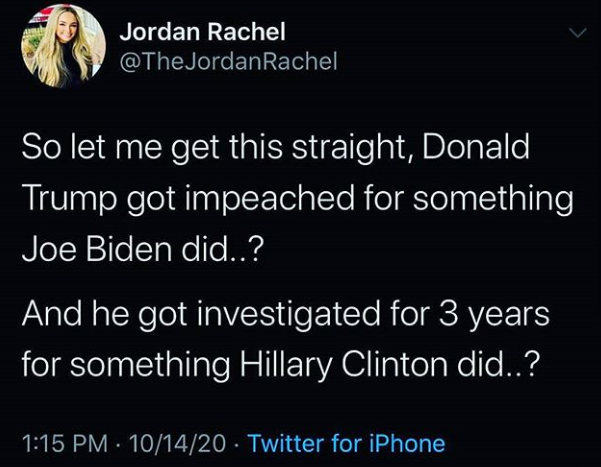Open the tweet options chevron menu
Image resolution: width=601 pixels, height=467 pixels.
[x=576, y=34]
